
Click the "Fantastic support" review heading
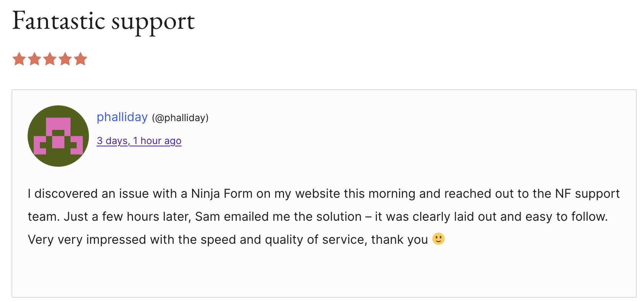click(103, 21)
